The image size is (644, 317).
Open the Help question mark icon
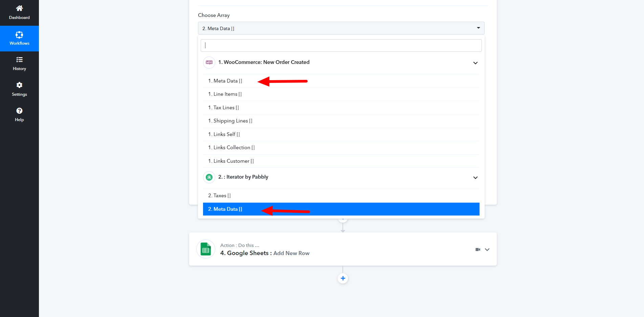19,111
